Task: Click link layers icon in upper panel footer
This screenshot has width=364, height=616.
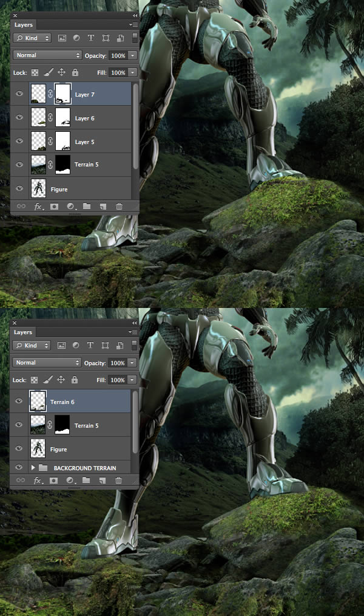Action: tap(21, 207)
